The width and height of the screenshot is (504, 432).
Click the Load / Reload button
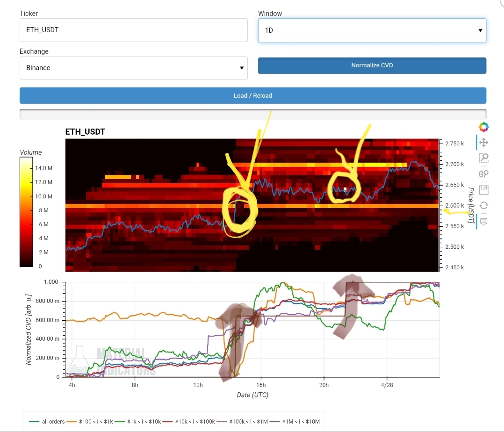[252, 95]
